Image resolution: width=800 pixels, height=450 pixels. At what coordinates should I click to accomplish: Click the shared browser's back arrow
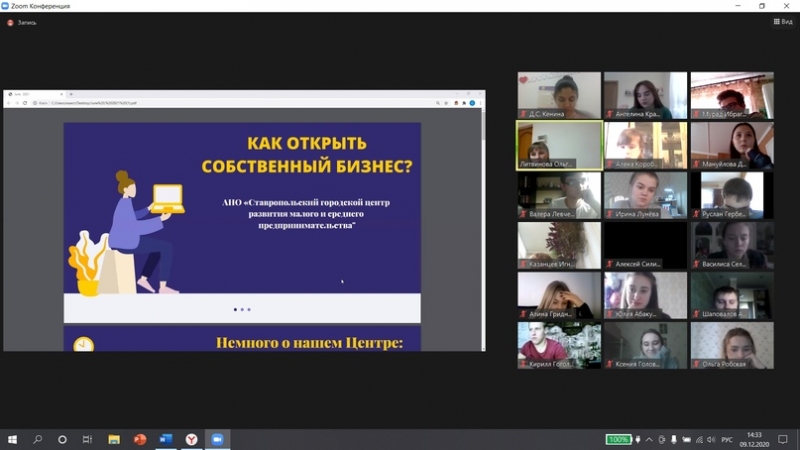pos(9,103)
